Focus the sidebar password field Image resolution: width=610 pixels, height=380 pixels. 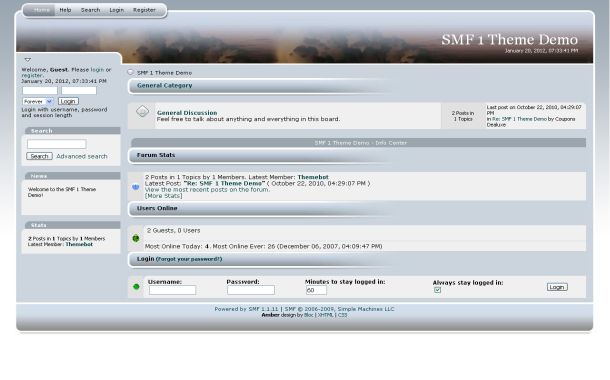click(79, 91)
